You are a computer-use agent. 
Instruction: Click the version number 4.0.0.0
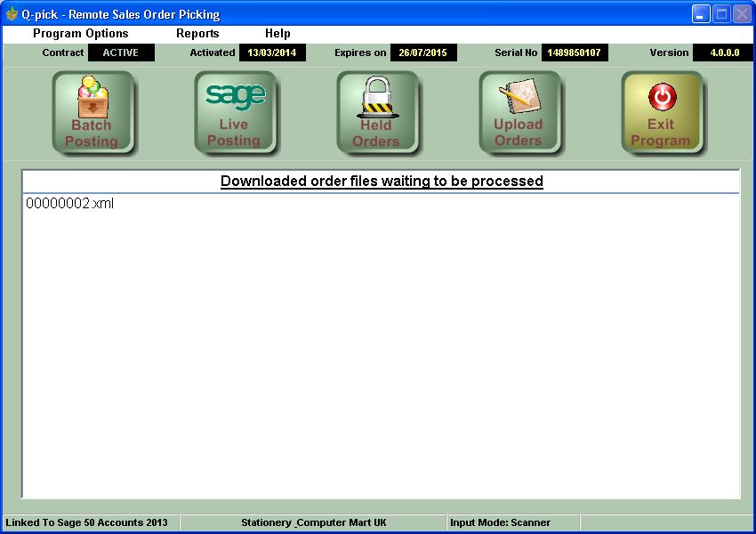(x=724, y=53)
